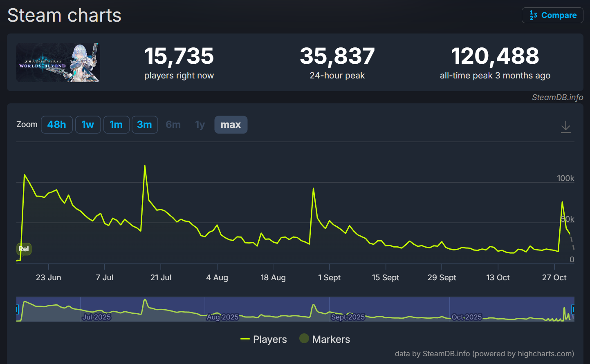Click the 1 Sept axis label

point(330,277)
